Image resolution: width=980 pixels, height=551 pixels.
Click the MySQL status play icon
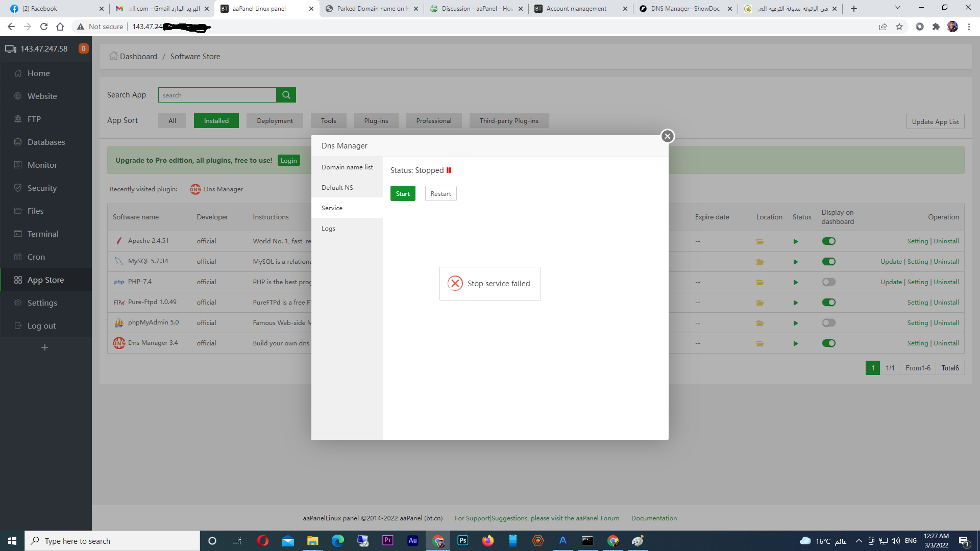coord(795,262)
